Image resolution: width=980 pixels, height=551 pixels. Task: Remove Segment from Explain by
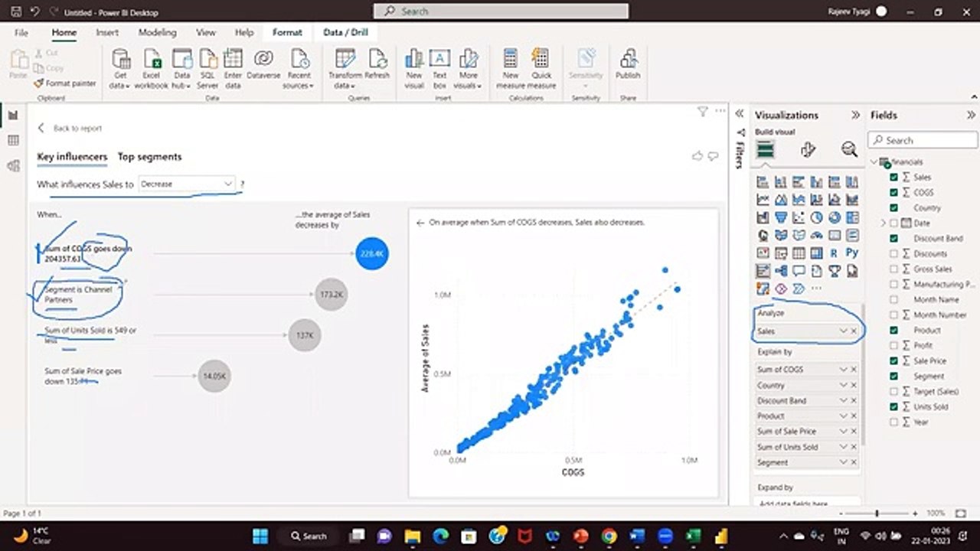[854, 462]
